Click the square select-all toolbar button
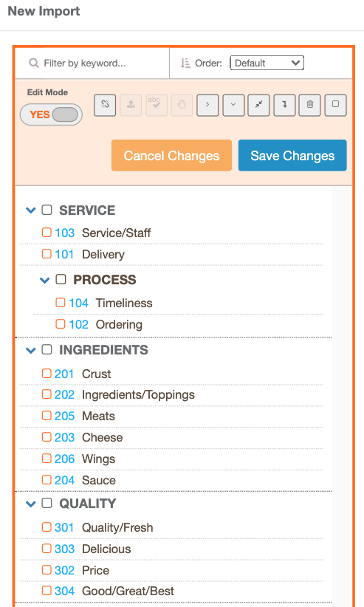Viewport: 364px width, 607px height. click(335, 105)
